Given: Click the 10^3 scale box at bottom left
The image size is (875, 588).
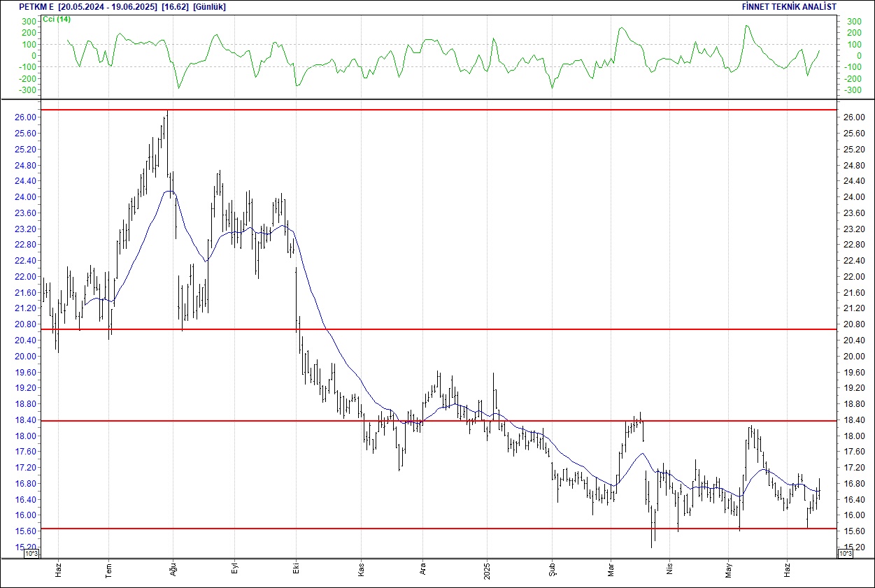Looking at the screenshot, I should [32, 554].
